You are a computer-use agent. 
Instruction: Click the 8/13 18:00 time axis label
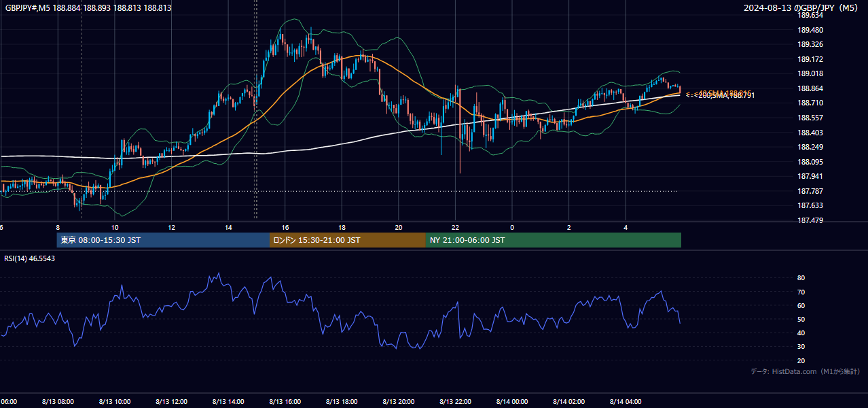(x=342, y=401)
